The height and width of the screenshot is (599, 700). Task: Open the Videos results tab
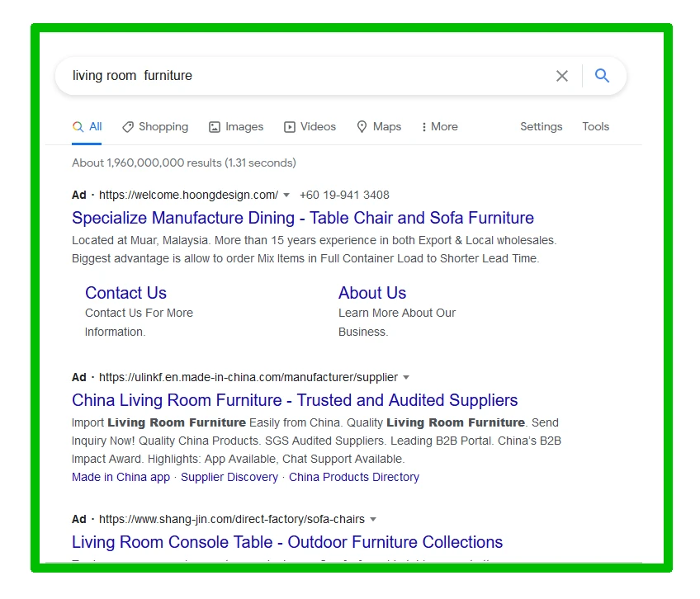tap(310, 127)
